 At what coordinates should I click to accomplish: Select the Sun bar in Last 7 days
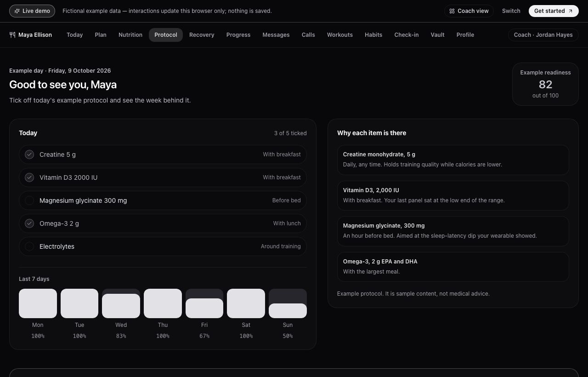288,303
